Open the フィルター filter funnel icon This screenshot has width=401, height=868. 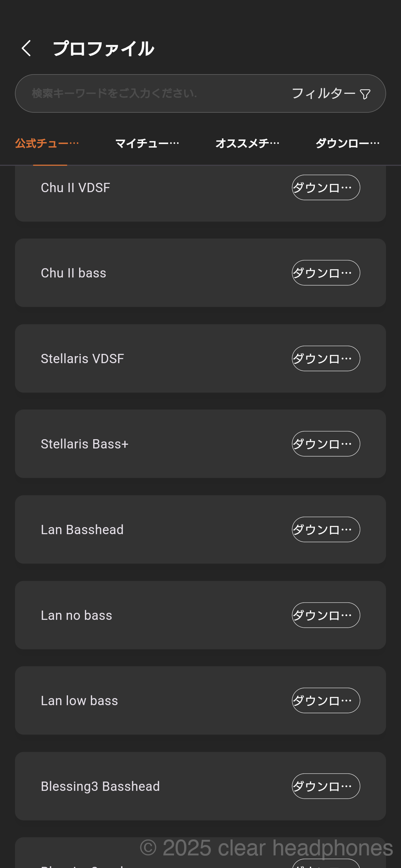click(365, 94)
